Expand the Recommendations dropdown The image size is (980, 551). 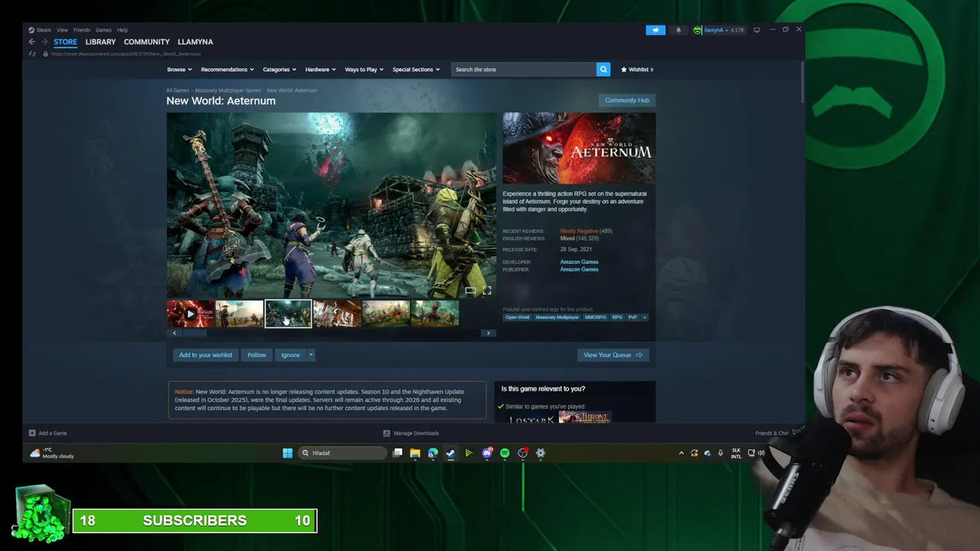point(227,70)
